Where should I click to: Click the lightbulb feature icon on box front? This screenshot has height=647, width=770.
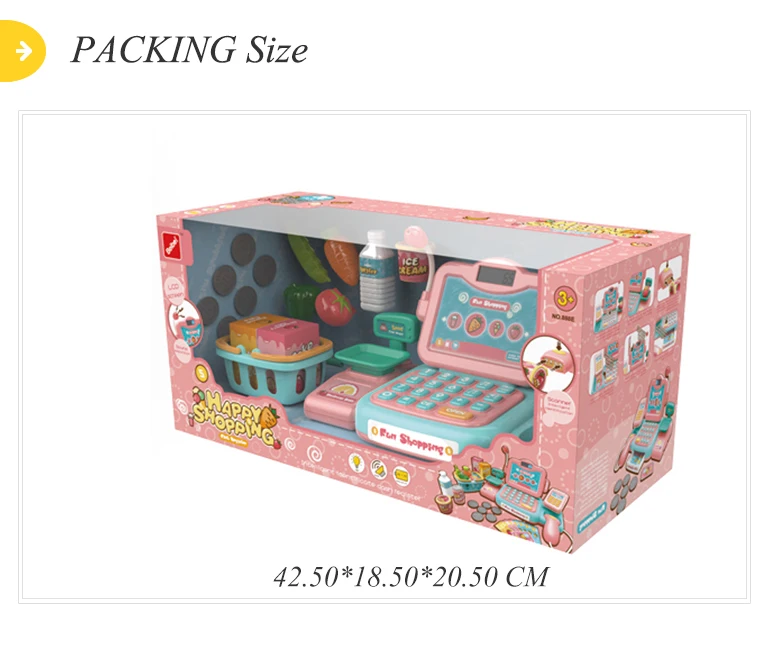356,463
